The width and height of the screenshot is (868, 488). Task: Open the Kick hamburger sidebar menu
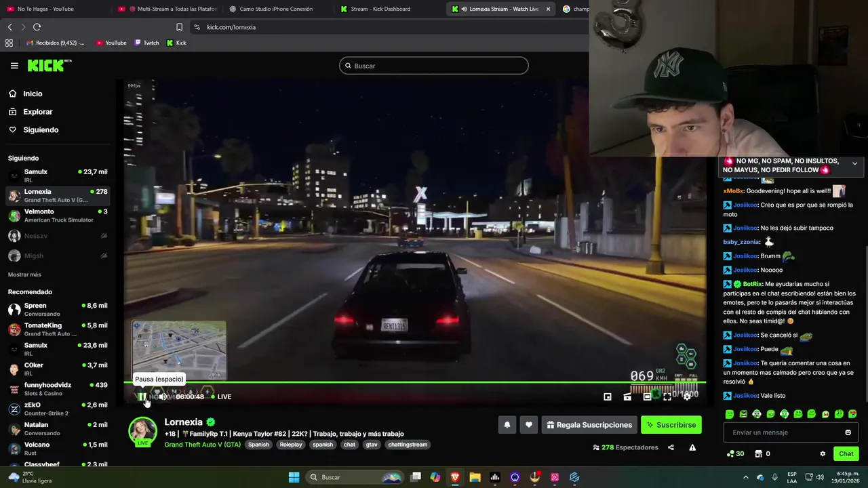tap(14, 66)
